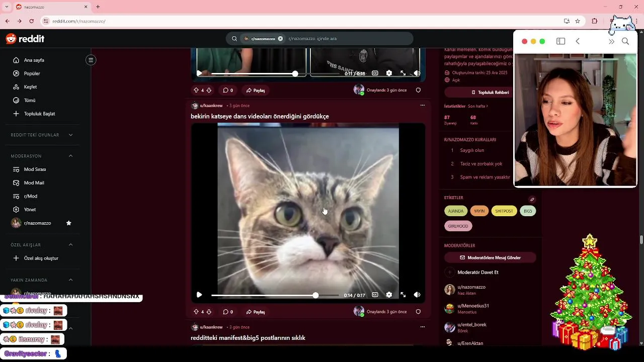Image resolution: width=644 pixels, height=362 pixels.
Task: Go back using the floating window chevron
Action: (x=578, y=41)
